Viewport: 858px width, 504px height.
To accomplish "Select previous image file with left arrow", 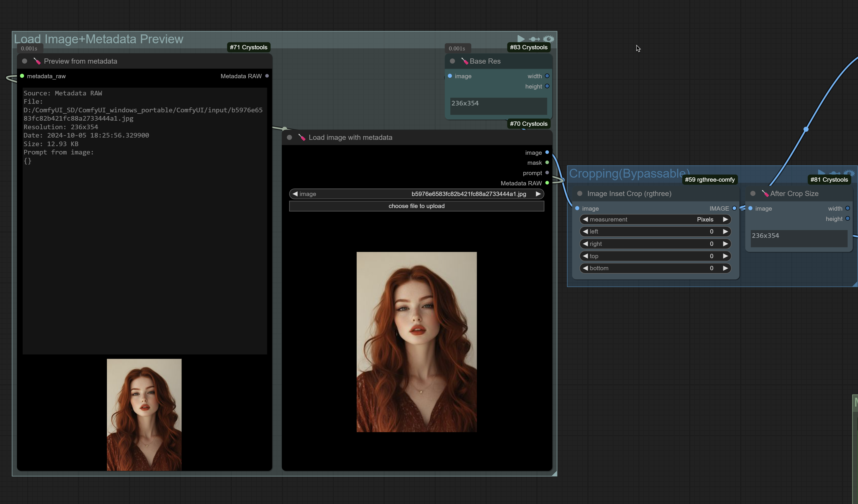I will click(295, 194).
